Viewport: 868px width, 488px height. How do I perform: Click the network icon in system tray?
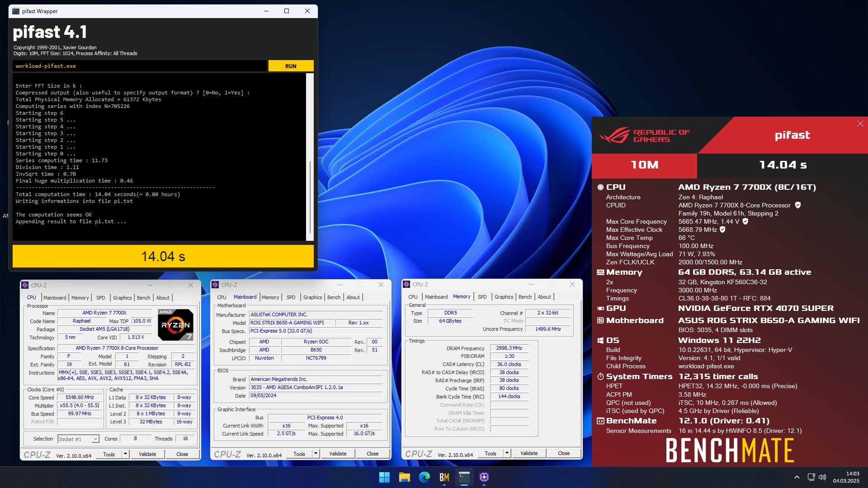(811, 477)
